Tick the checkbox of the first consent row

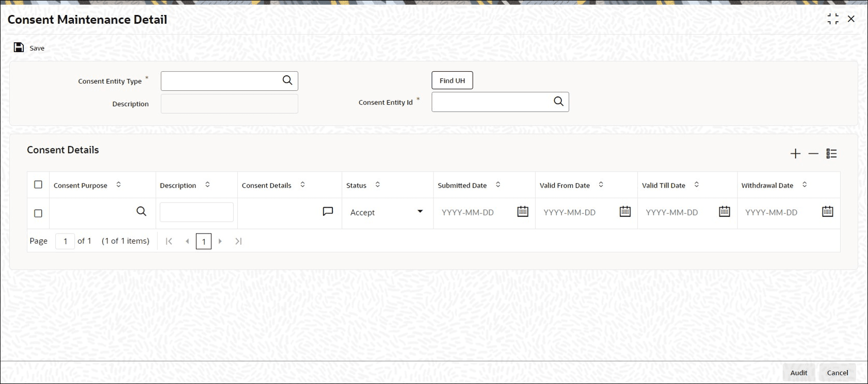point(38,213)
